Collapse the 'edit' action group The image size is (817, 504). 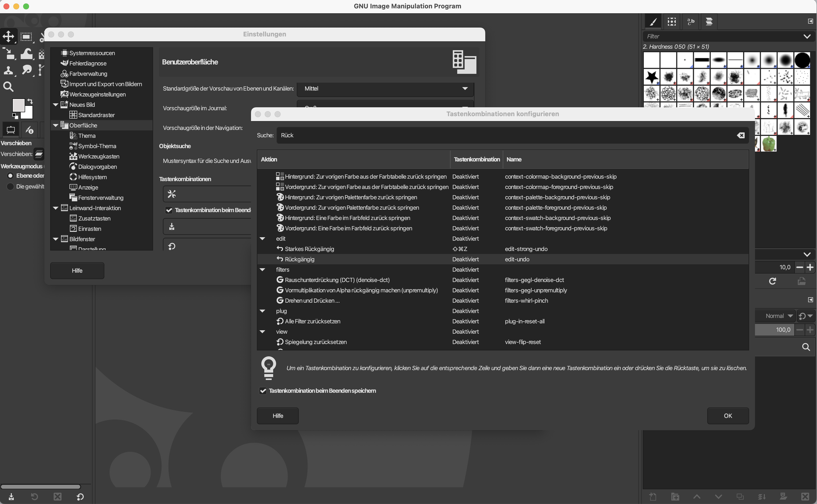(x=262, y=239)
